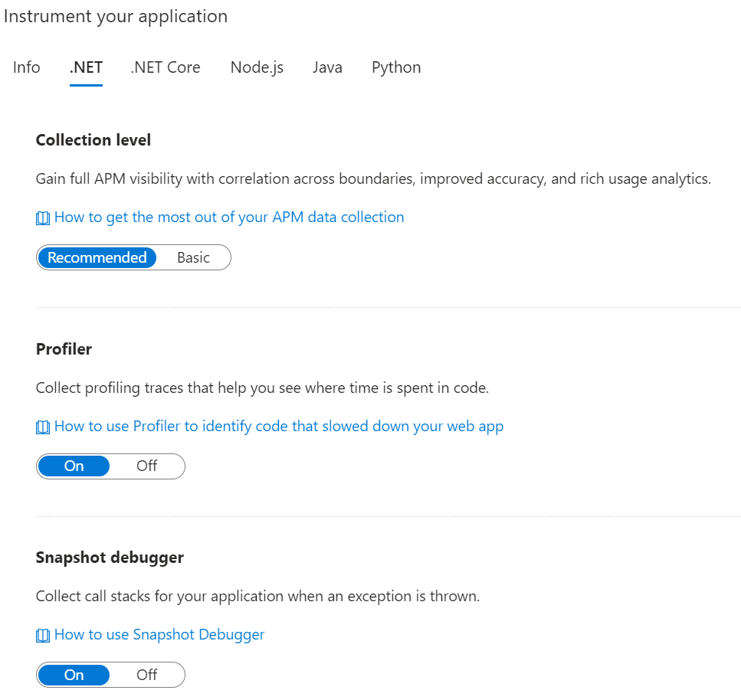Keep the Profiler On

click(74, 466)
